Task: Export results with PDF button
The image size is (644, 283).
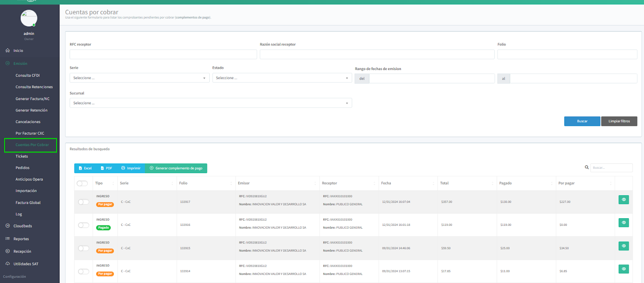Action: [107, 168]
